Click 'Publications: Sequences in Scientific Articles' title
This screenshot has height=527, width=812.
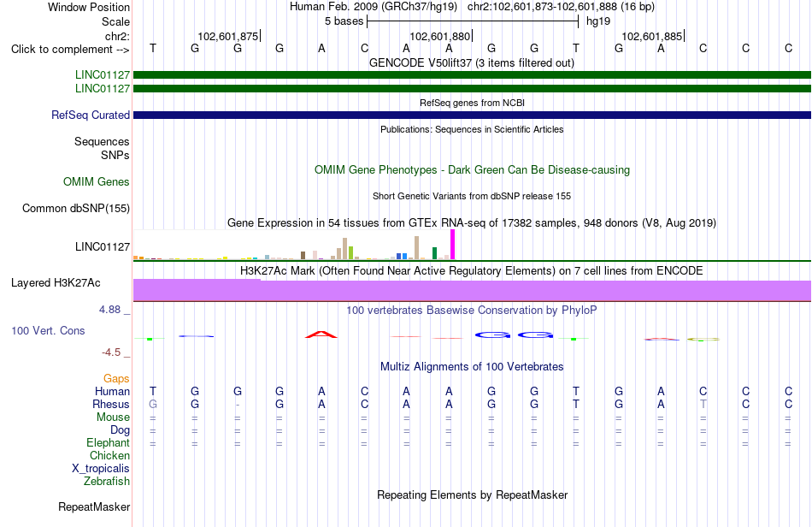tap(472, 129)
